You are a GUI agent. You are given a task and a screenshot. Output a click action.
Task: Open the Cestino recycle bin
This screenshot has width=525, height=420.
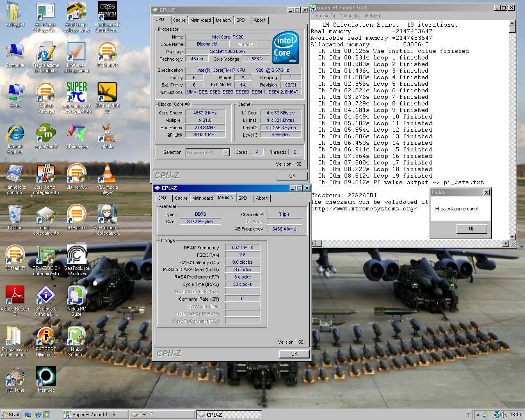coord(15,217)
